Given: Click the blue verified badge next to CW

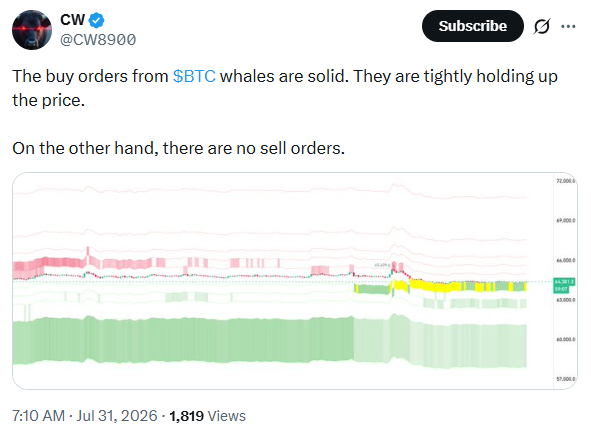Looking at the screenshot, I should 96,20.
